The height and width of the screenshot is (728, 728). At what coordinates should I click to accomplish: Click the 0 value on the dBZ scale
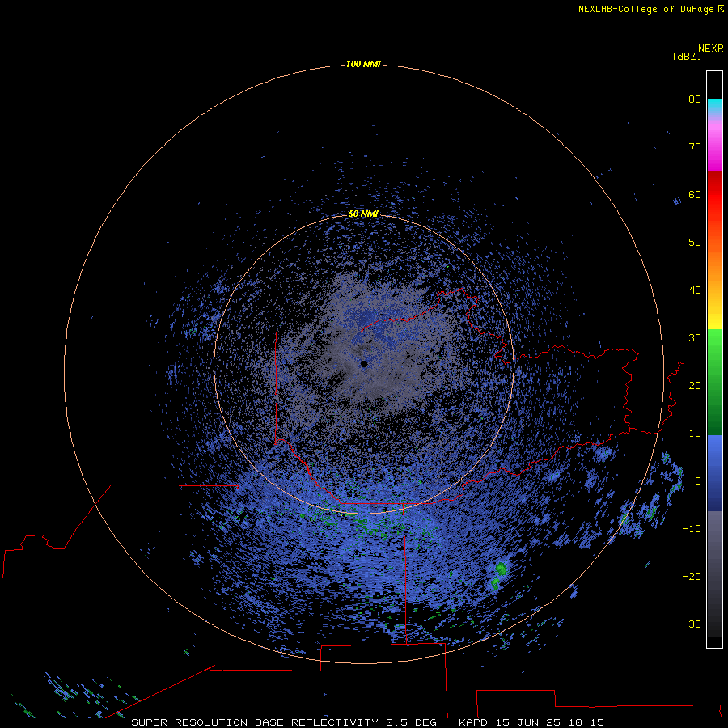[697, 481]
